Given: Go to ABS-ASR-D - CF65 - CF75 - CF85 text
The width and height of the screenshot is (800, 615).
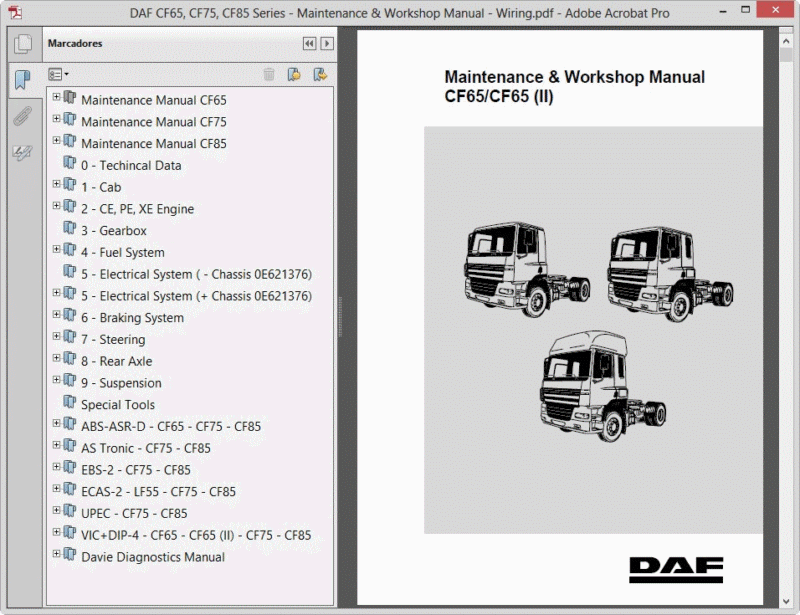Looking at the screenshot, I should 171,426.
